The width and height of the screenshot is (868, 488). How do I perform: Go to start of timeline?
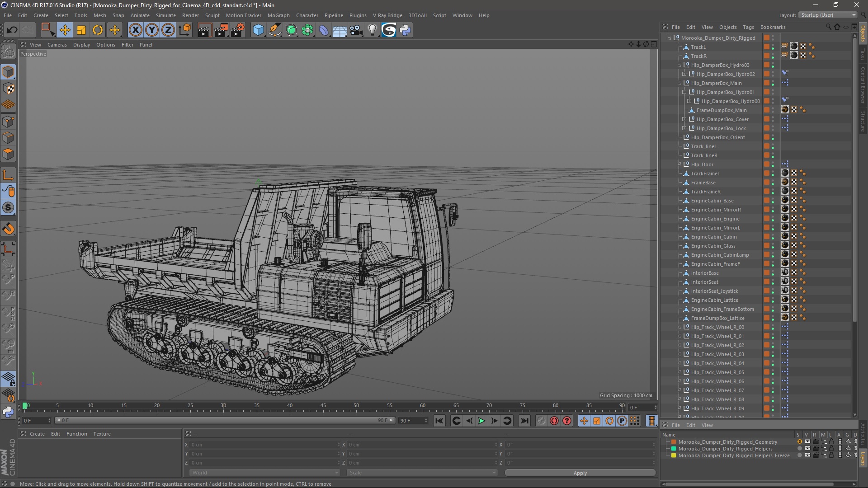coord(439,421)
